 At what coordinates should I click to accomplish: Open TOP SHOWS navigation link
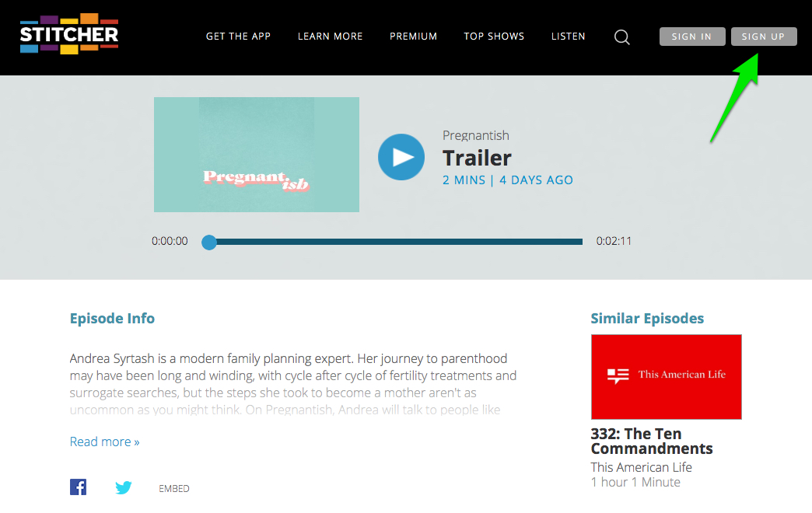[494, 37]
